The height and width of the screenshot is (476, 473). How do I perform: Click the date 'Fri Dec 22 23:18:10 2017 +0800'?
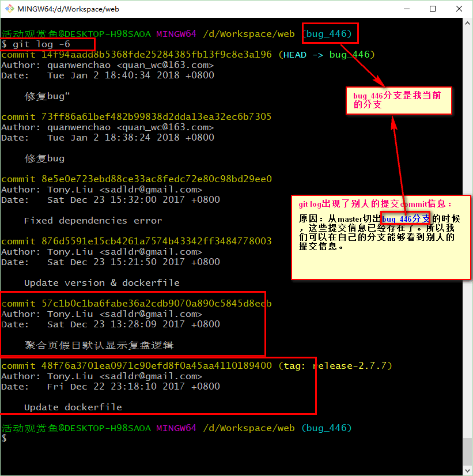tap(134, 387)
